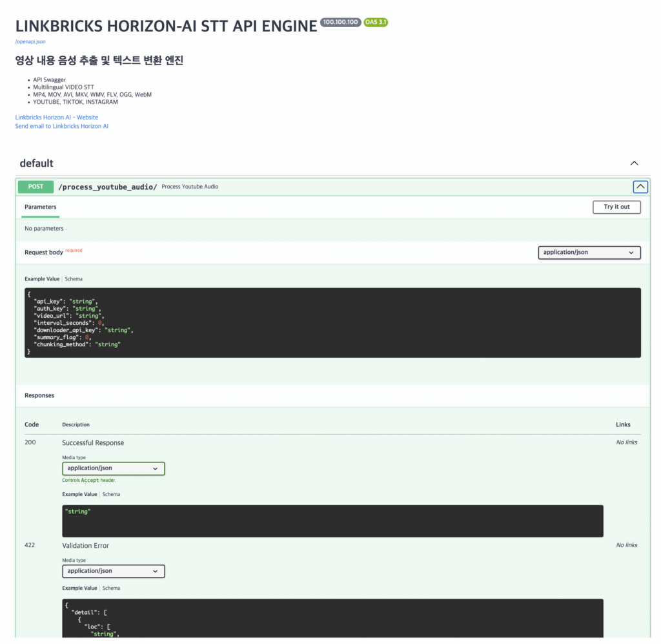661x644 pixels.
Task: Click the default tag heading
Action: tap(37, 163)
